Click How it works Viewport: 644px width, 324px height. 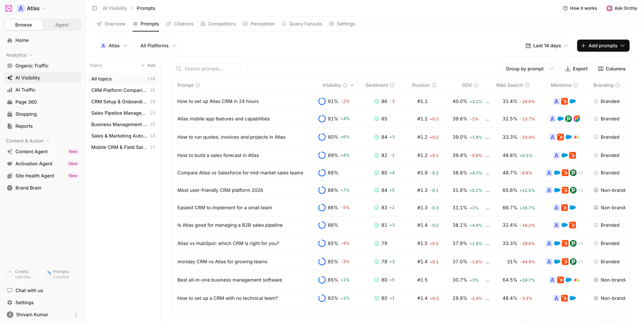[x=580, y=8]
